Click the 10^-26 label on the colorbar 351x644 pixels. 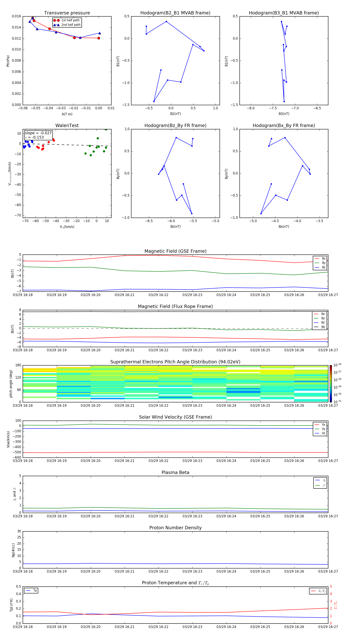pyautogui.click(x=337, y=365)
